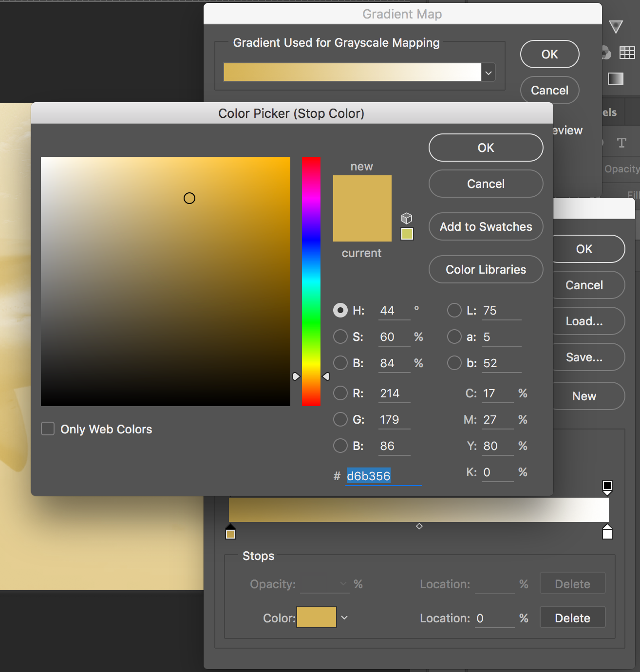Click the type layer filter T icon
The width and height of the screenshot is (640, 672).
pyautogui.click(x=621, y=143)
